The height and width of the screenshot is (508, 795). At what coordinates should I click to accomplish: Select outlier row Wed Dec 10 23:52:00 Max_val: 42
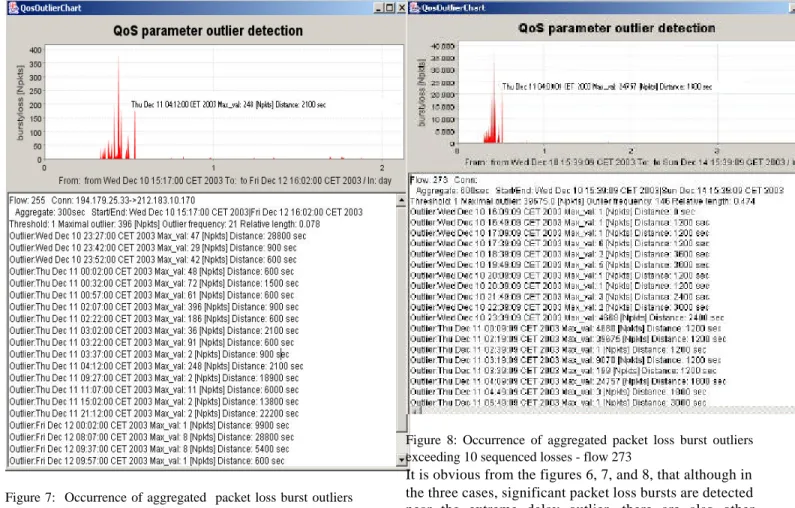[x=153, y=260]
